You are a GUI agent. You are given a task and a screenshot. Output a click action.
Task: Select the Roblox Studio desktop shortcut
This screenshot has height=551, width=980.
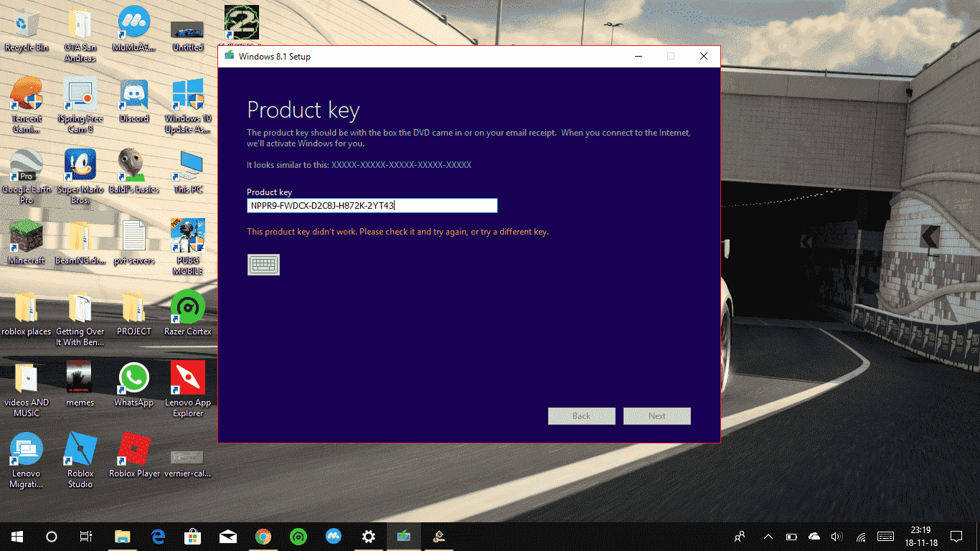point(80,460)
